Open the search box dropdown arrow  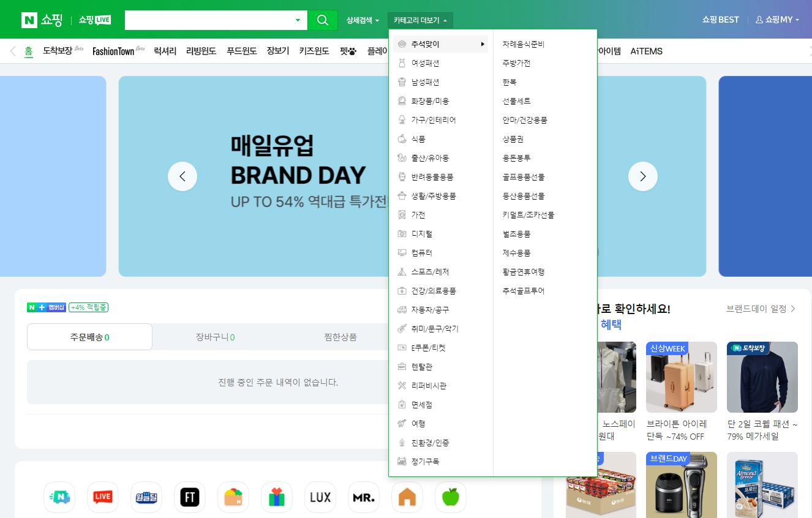point(298,20)
